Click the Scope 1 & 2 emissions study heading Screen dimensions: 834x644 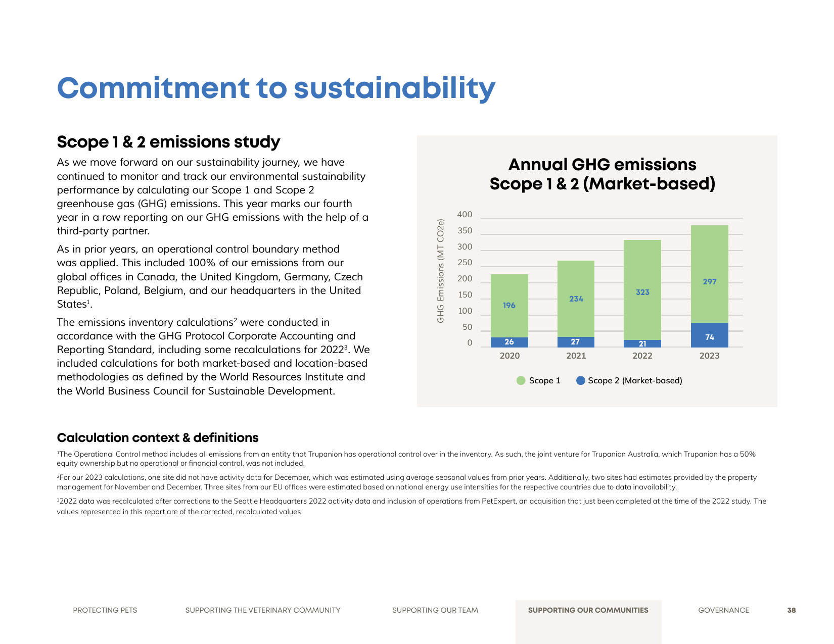click(x=168, y=142)
